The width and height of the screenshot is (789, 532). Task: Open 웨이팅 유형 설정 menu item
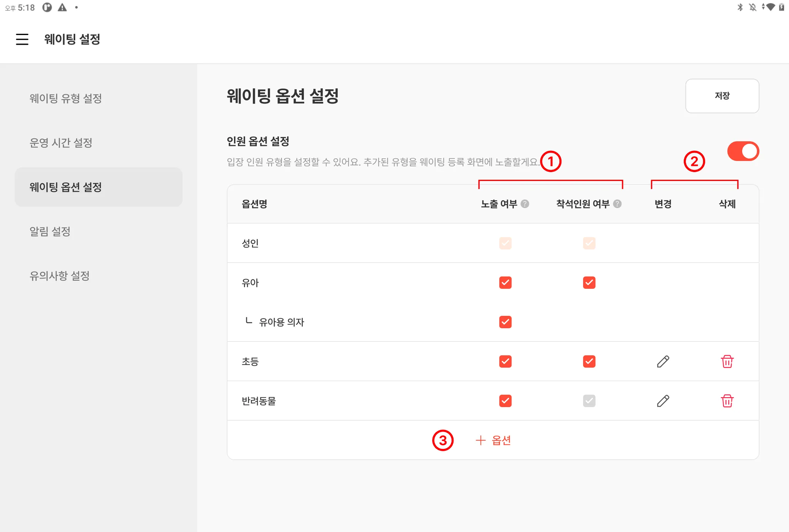pyautogui.click(x=65, y=98)
